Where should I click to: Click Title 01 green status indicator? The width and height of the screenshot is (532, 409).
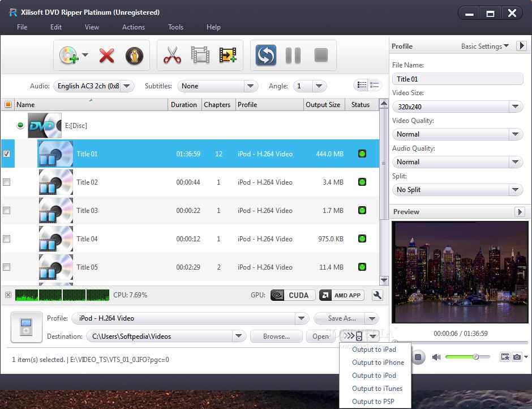click(362, 154)
